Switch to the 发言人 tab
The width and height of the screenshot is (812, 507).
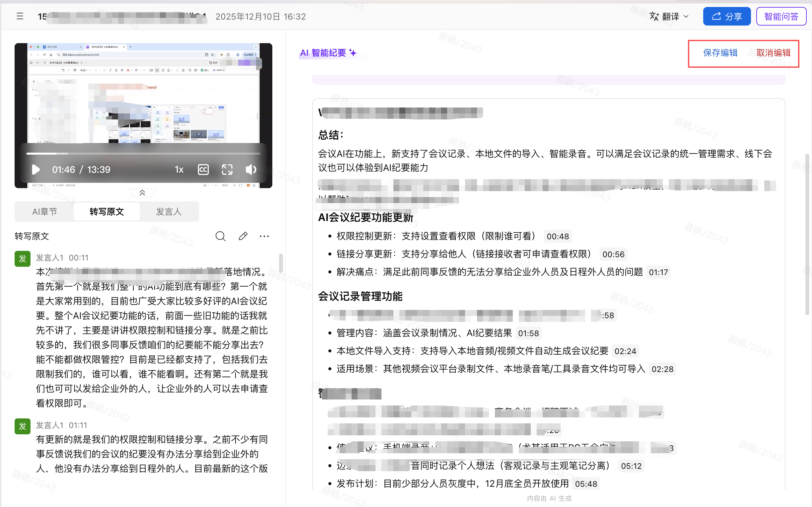[x=169, y=212]
